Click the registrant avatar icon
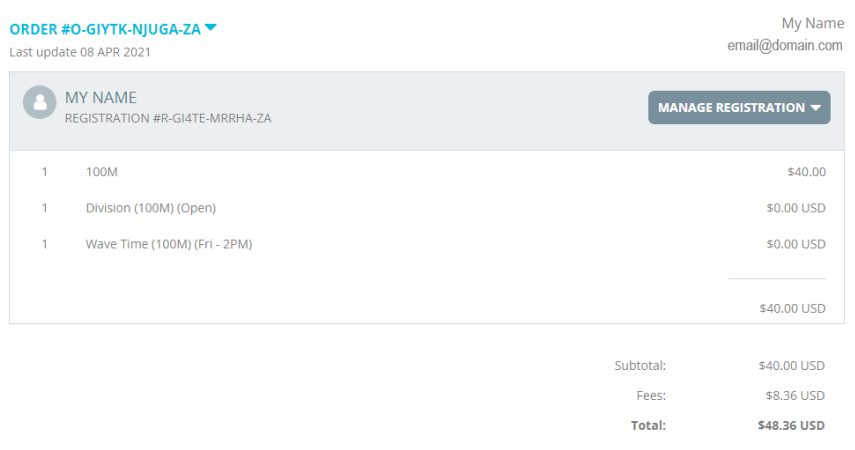This screenshot has width=855, height=450. [39, 102]
